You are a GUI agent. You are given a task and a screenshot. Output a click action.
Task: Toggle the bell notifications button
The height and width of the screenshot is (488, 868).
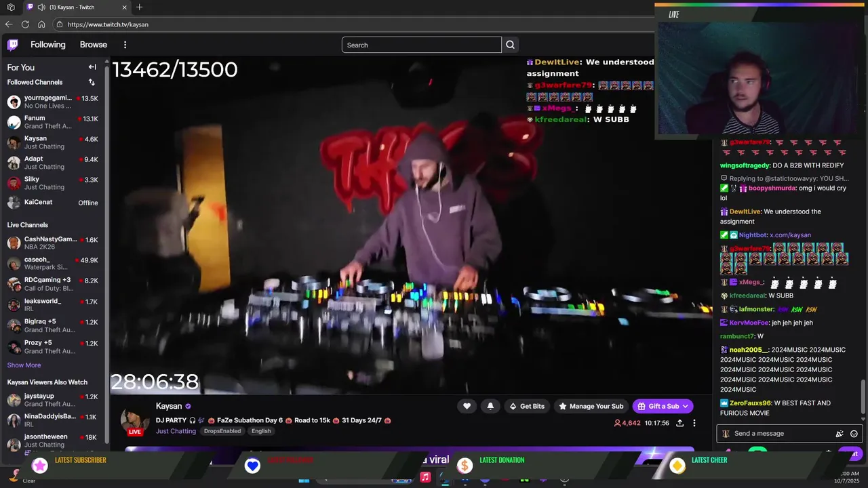490,406
